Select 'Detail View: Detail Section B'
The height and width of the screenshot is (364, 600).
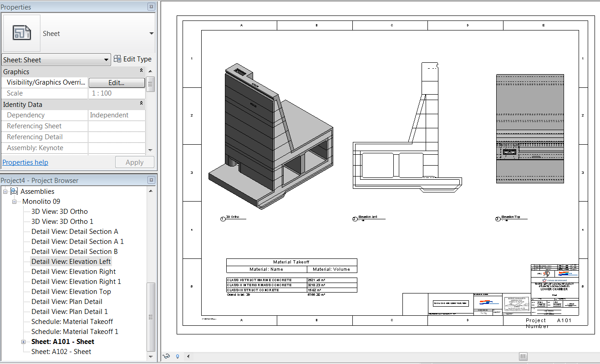[75, 252]
